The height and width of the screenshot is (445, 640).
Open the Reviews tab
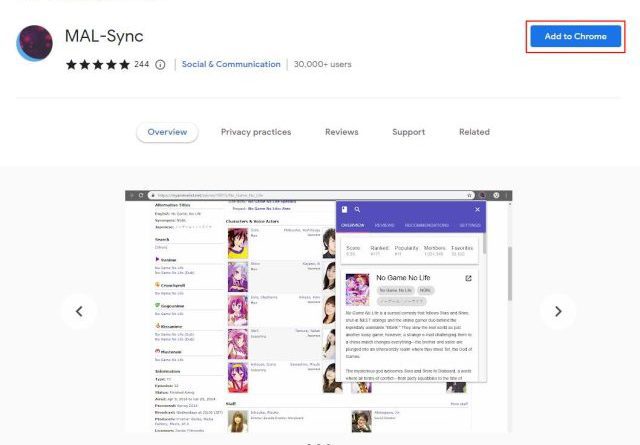coord(342,132)
